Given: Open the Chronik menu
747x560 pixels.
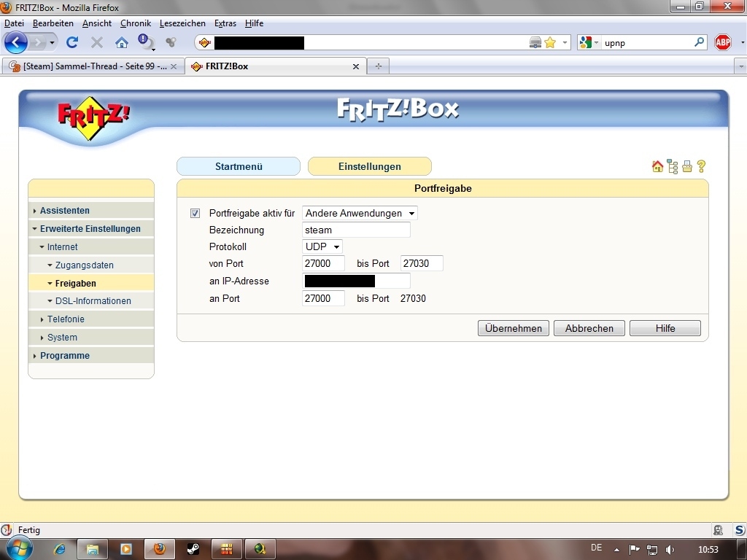Looking at the screenshot, I should point(135,23).
